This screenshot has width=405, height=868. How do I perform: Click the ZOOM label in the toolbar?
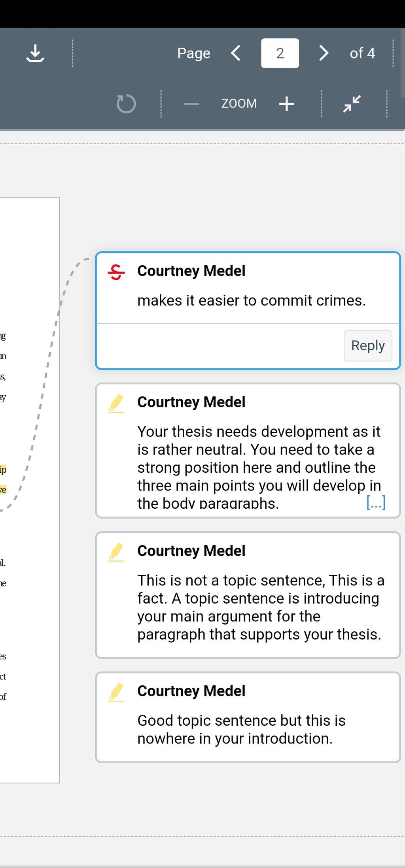pos(239,104)
